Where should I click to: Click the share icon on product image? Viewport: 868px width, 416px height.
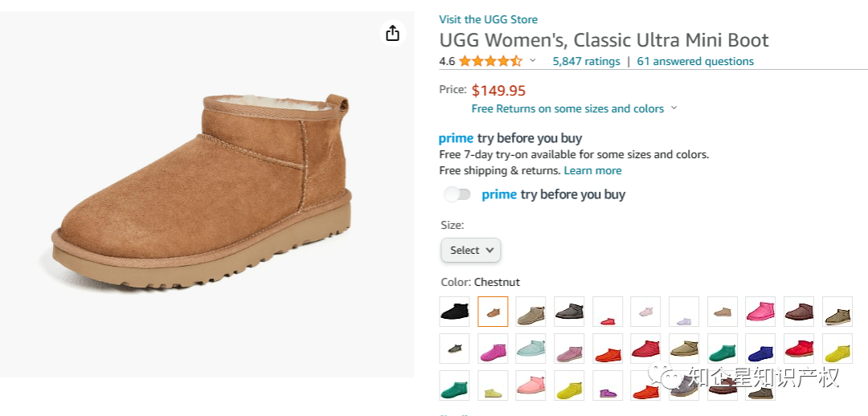tap(392, 33)
